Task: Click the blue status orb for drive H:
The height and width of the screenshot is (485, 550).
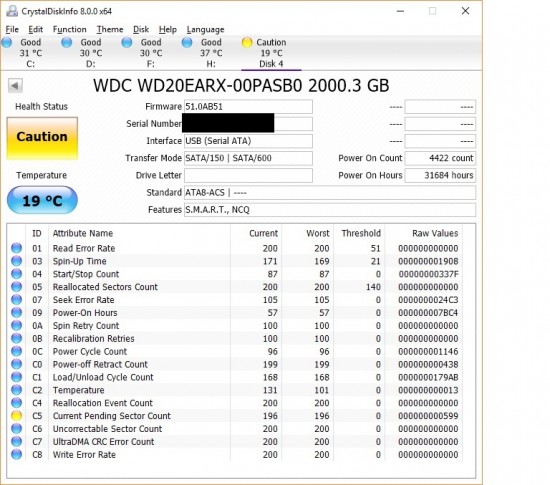Action: (x=187, y=42)
